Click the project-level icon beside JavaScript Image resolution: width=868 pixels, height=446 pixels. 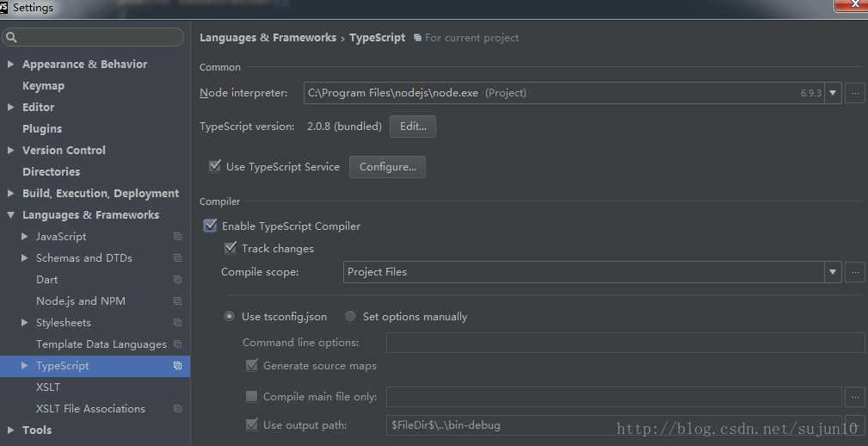177,237
